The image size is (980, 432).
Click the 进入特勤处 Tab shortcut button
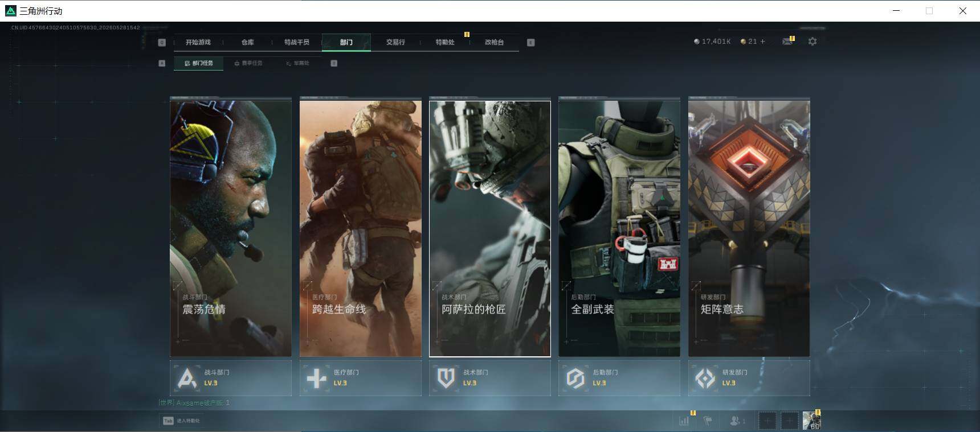click(182, 421)
